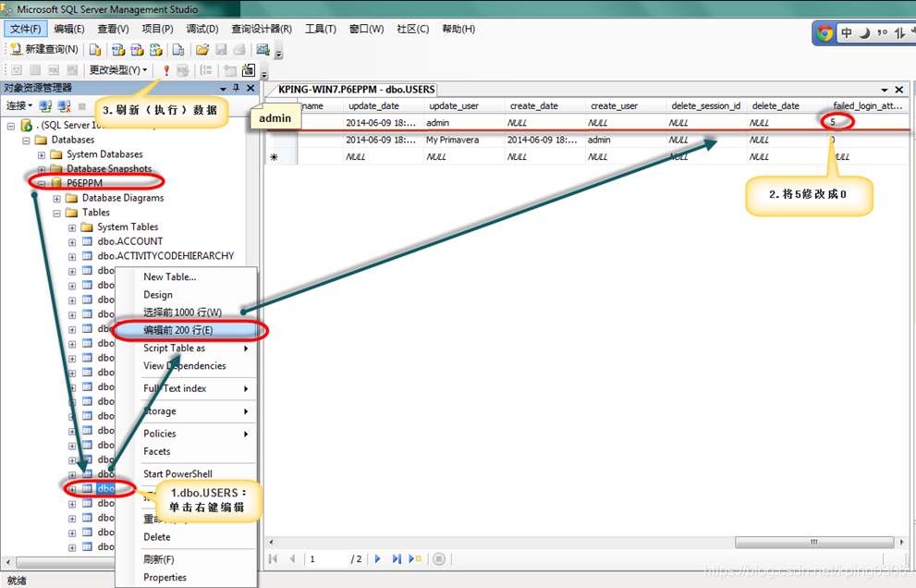Screen dimensions: 916x588
Task: Choose Properties from the context menu
Action: coord(186,577)
